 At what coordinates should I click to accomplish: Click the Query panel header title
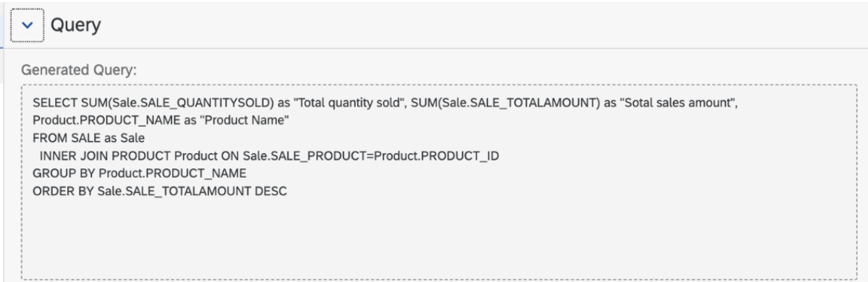click(x=75, y=25)
